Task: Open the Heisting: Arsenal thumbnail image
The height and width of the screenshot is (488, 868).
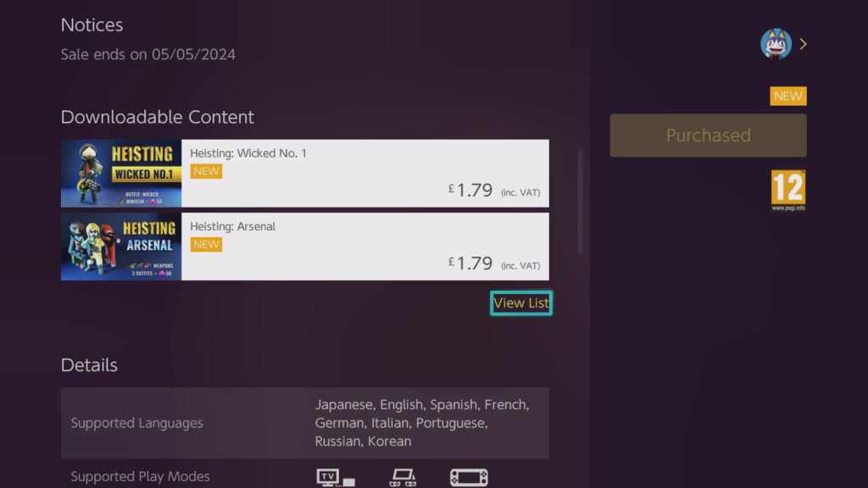Action: pyautogui.click(x=121, y=247)
